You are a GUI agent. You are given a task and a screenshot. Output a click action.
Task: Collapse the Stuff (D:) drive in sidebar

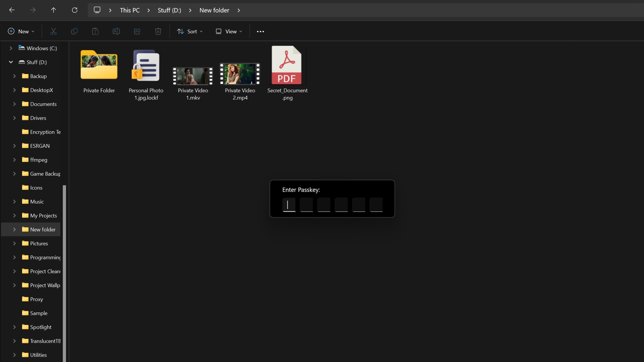point(10,62)
